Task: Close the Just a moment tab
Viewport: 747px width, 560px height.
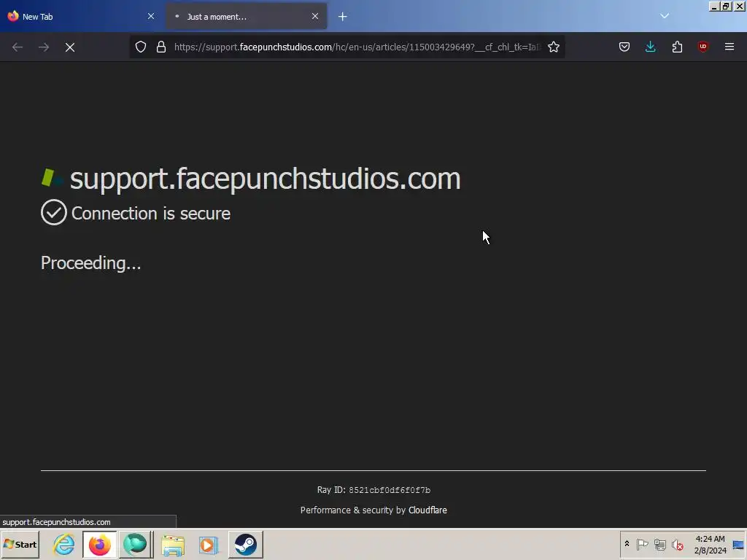Action: 315,16
